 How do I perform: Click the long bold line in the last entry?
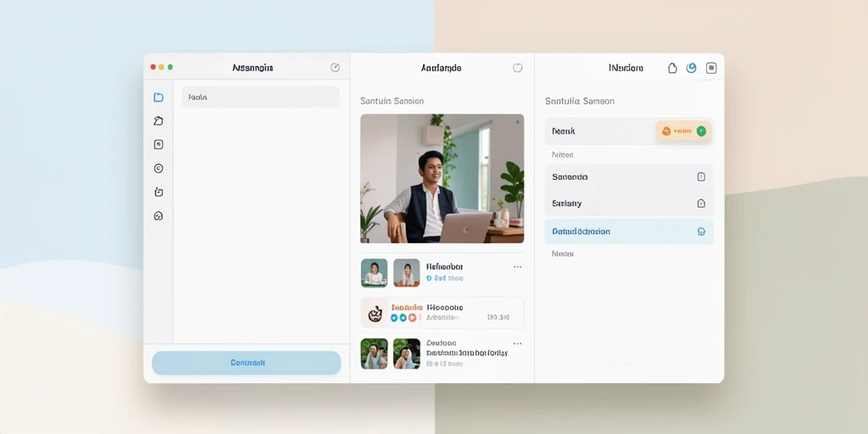click(x=467, y=353)
